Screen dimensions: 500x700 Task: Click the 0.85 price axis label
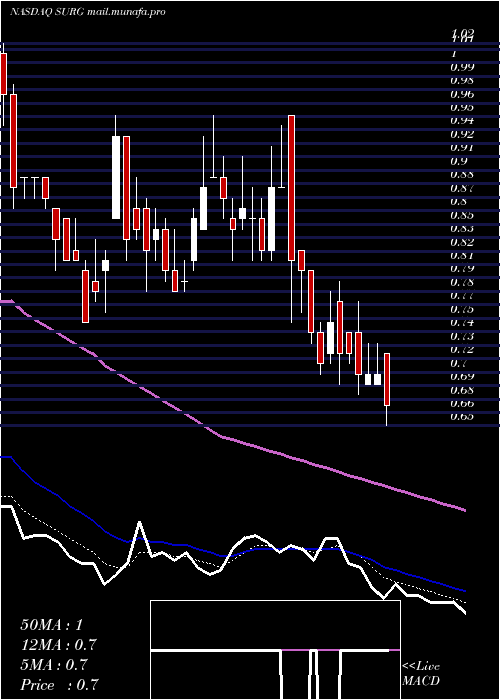(x=462, y=215)
